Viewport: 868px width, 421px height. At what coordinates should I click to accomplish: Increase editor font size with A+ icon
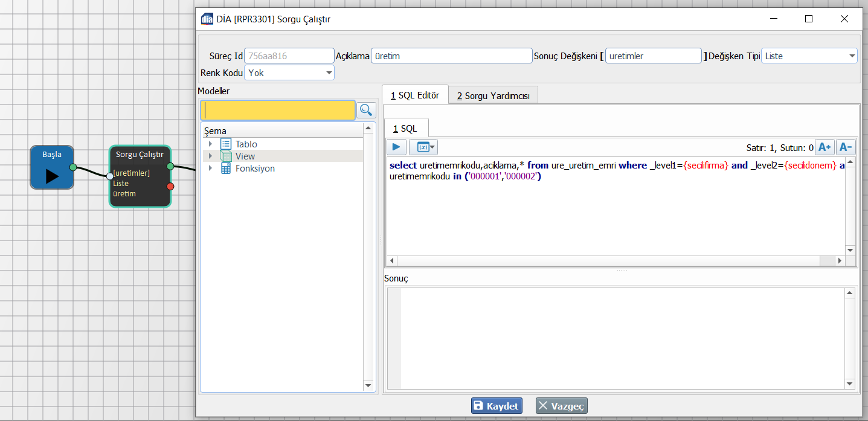pos(824,147)
